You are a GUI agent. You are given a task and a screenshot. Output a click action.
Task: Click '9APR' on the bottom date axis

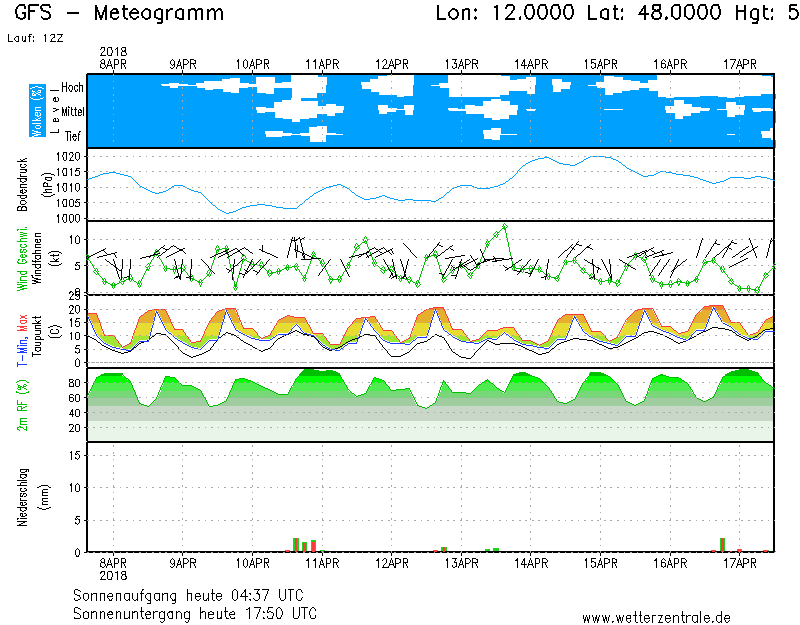183,563
